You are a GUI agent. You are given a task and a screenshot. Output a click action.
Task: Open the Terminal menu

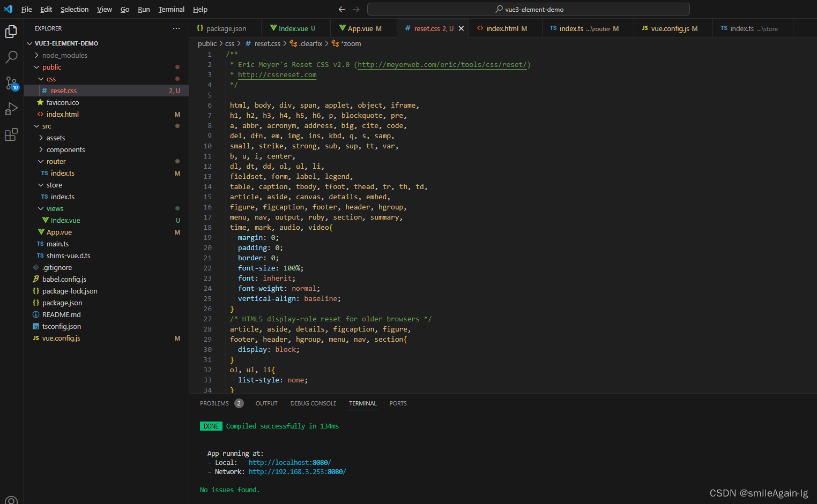point(171,9)
